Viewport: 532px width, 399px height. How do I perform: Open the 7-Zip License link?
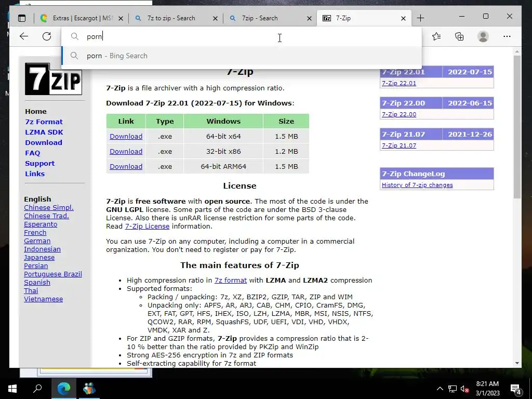pos(147,227)
